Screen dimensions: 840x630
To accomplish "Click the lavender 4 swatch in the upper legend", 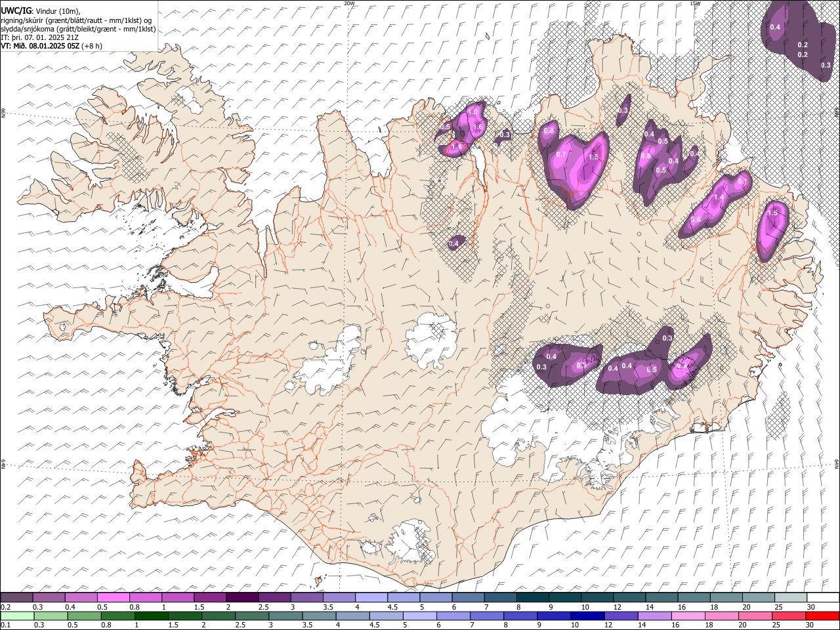I will 371,597.
